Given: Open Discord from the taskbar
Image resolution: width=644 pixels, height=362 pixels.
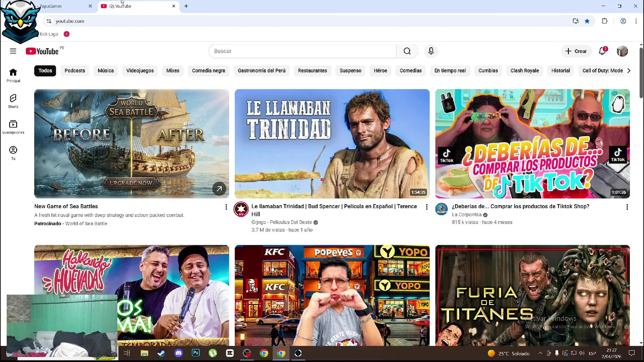Looking at the screenshot, I should click(x=179, y=353).
